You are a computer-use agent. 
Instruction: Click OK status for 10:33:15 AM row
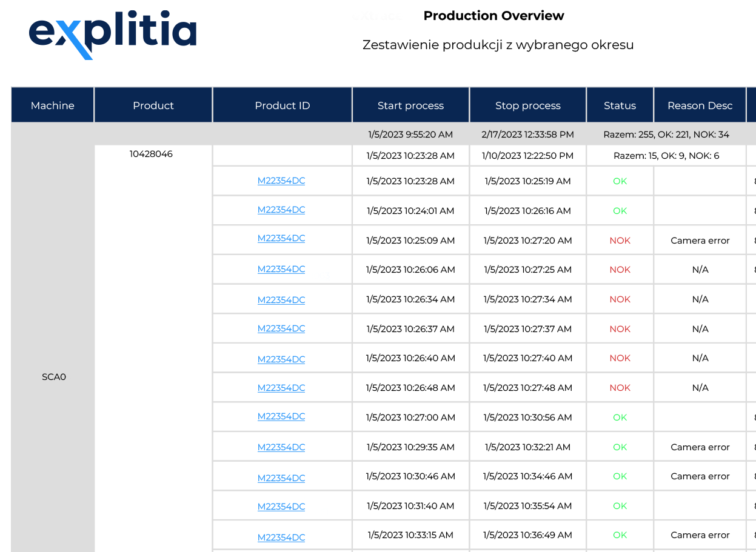click(620, 535)
